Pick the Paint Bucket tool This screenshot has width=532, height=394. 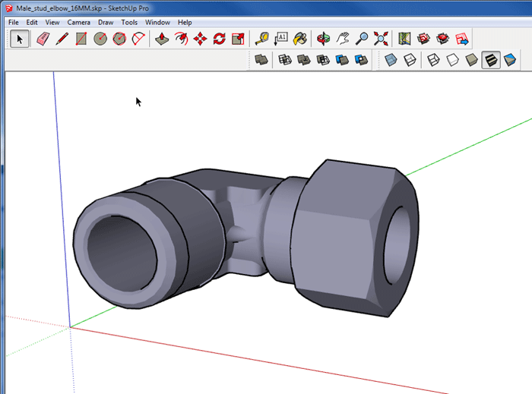click(300, 38)
